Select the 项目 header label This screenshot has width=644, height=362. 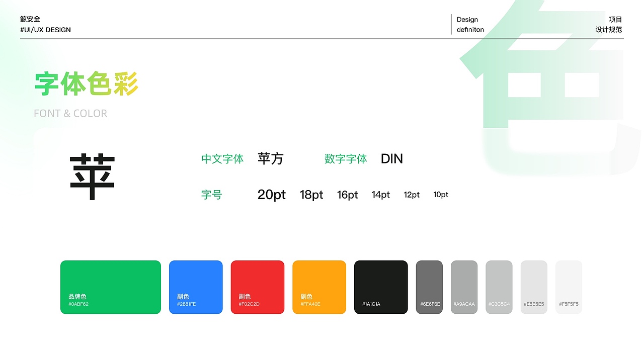615,20
